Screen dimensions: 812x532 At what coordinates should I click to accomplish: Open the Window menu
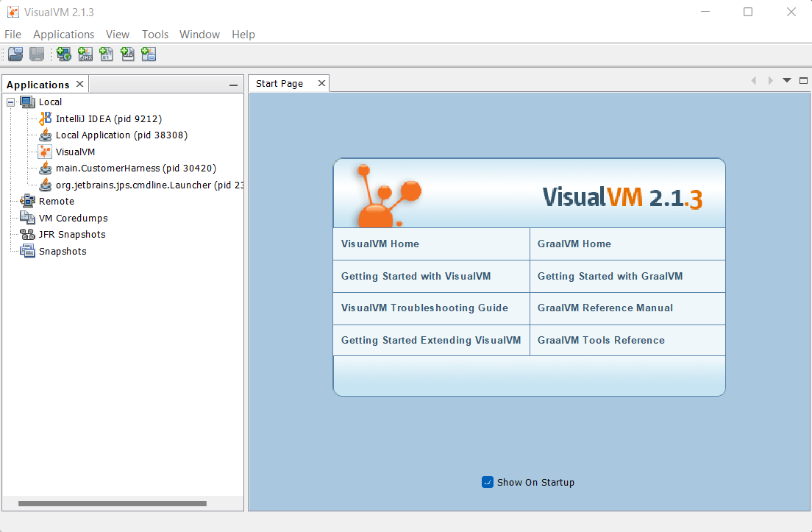click(x=199, y=35)
